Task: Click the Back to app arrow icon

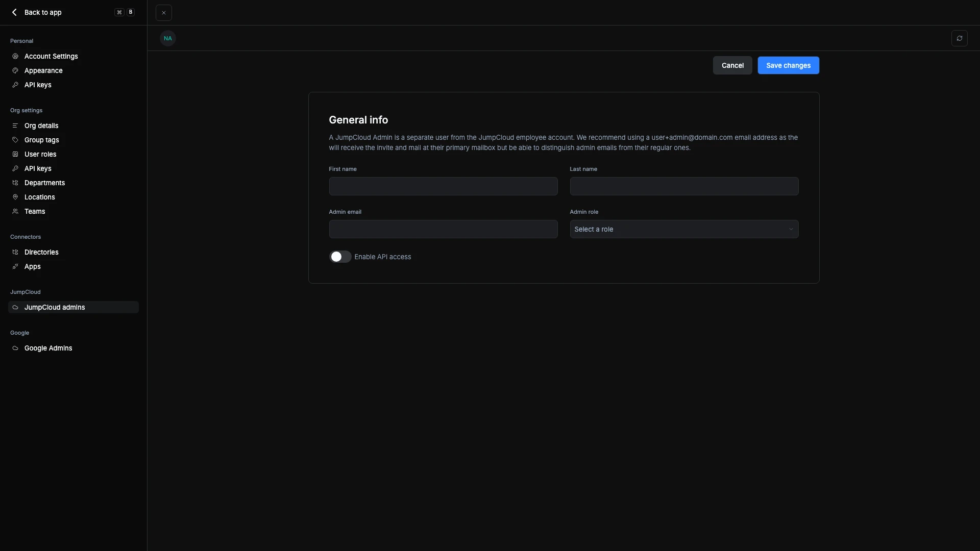Action: click(x=14, y=12)
